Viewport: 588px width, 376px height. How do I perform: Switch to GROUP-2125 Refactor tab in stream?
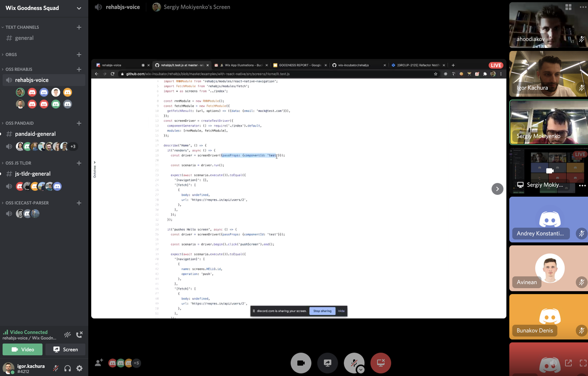point(418,65)
